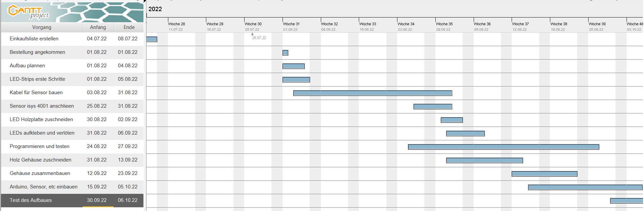The width and height of the screenshot is (644, 211).
Task: Click the small Bestellung angekommen chart bar
Action: (x=285, y=53)
